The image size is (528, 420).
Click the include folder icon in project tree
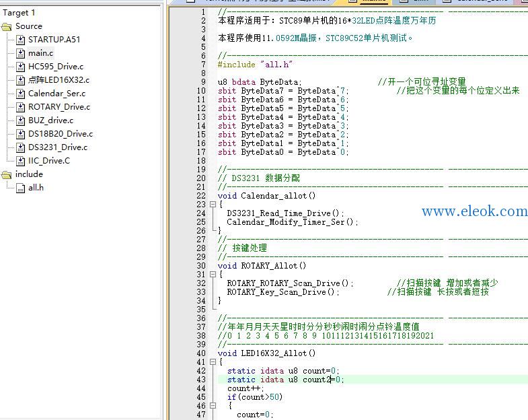(x=7, y=174)
